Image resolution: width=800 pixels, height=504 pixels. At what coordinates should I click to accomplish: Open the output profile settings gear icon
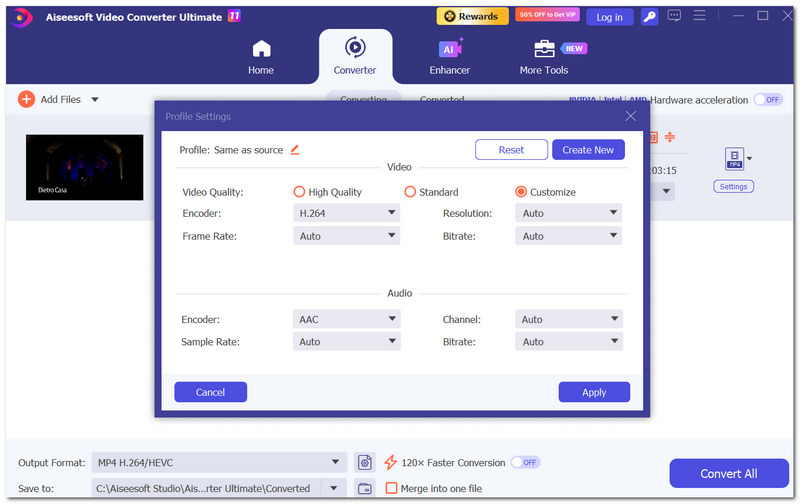point(365,463)
